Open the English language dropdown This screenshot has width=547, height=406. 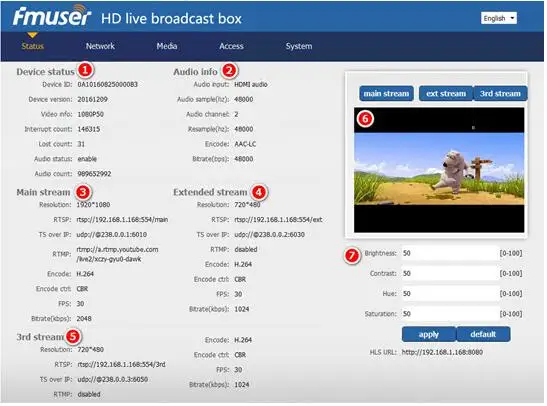coord(499,18)
